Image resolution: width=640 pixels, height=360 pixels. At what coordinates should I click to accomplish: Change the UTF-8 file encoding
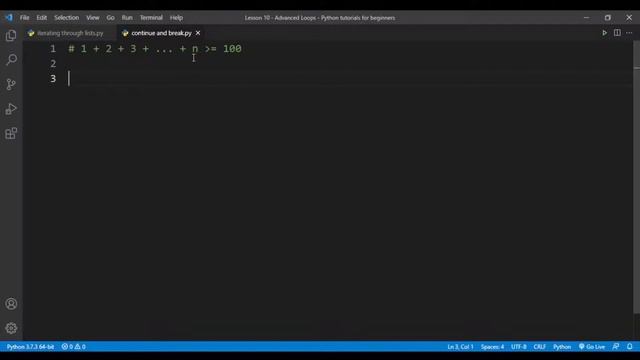(x=519, y=347)
